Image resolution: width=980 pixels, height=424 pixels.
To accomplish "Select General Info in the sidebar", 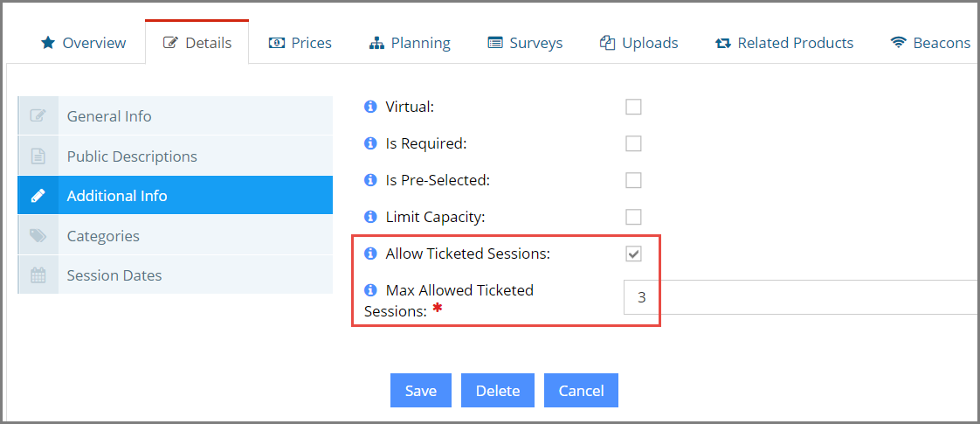I will [175, 116].
